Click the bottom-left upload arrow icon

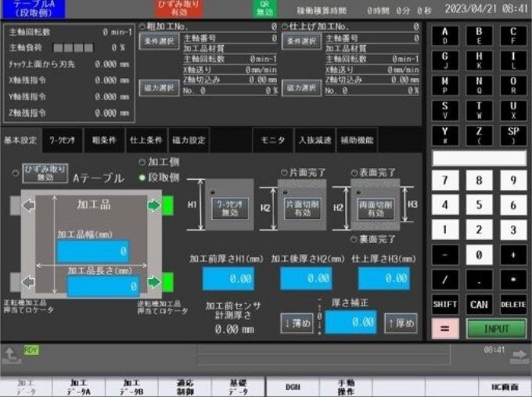pyautogui.click(x=11, y=356)
